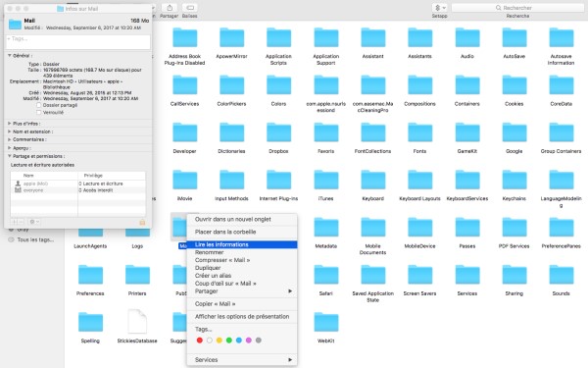Choose Afficher les options de présentation
The height and width of the screenshot is (368, 588).
[242, 317]
